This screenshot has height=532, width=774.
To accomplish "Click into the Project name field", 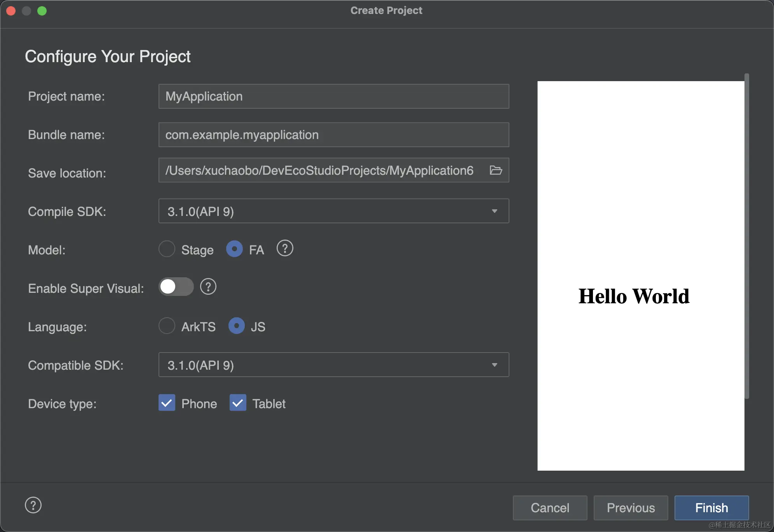I will 333,96.
